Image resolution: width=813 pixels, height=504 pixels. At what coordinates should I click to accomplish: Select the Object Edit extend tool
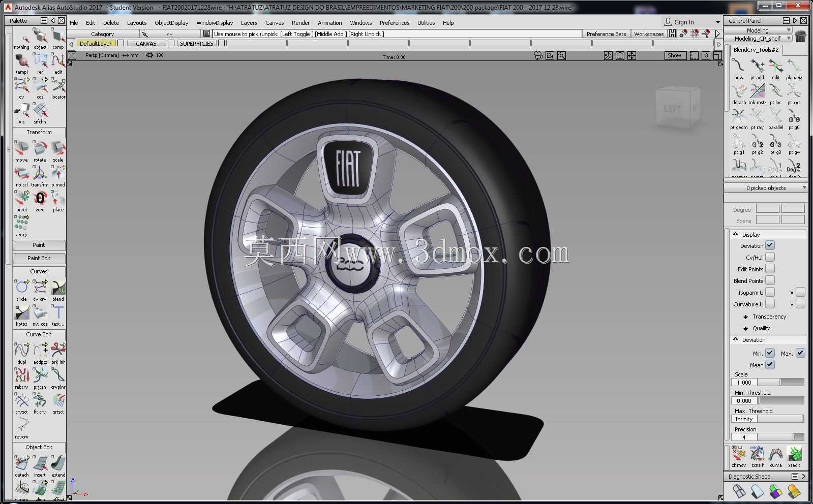58,466
